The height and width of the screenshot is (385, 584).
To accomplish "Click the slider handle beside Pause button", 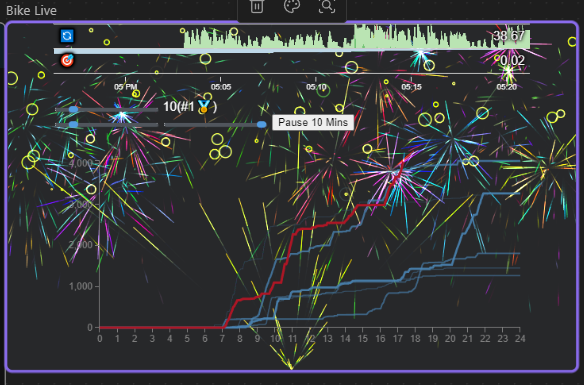I will click(x=262, y=124).
